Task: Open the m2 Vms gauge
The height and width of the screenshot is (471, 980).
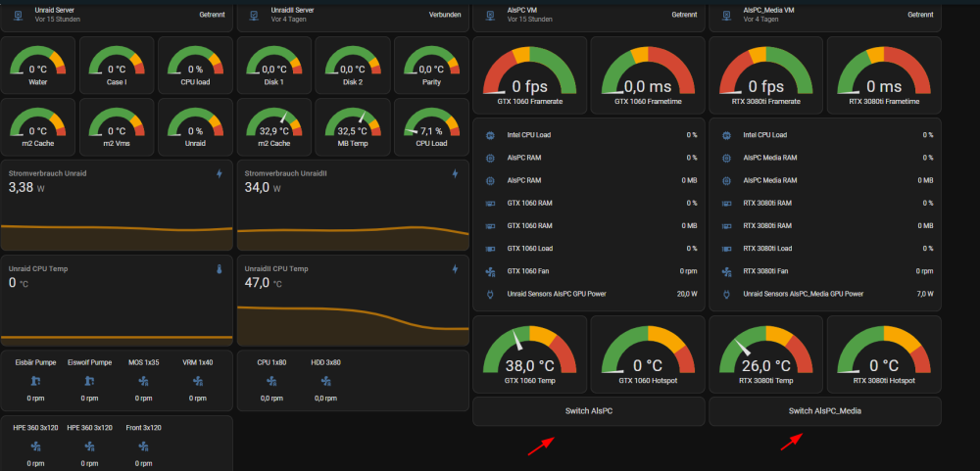Action: [117, 127]
